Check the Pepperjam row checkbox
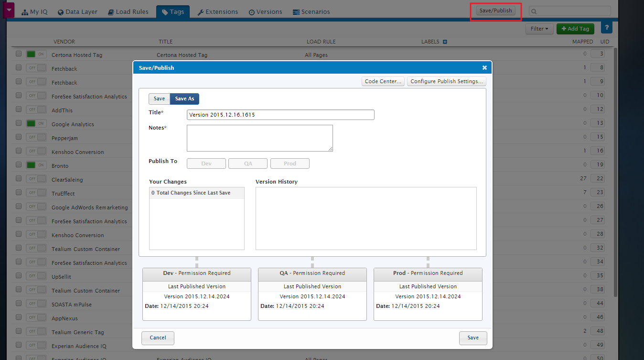 [x=19, y=137]
